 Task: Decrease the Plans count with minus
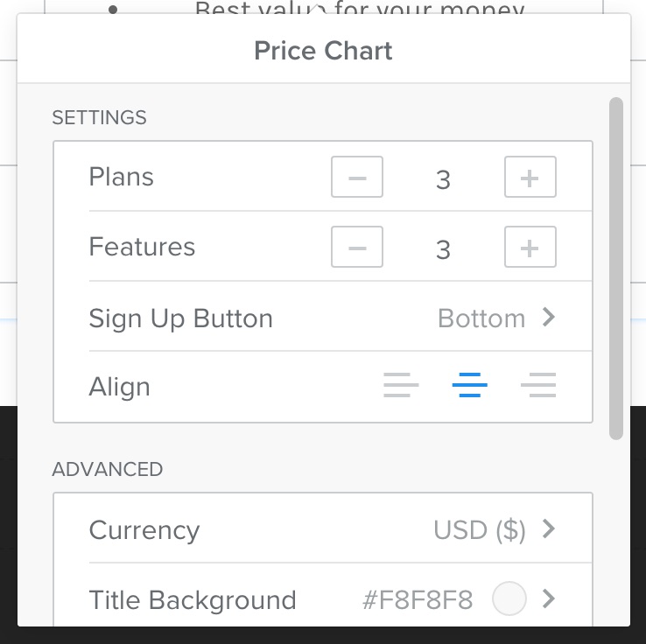[357, 177]
